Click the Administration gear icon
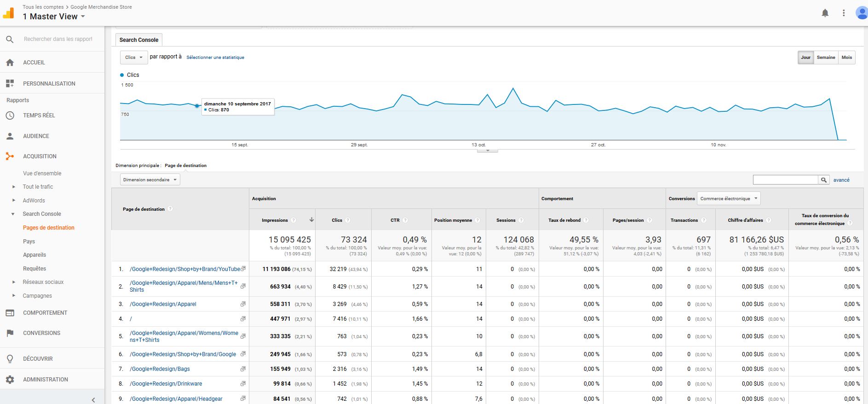Screen dimensions: 868x404 pyautogui.click(x=10, y=380)
